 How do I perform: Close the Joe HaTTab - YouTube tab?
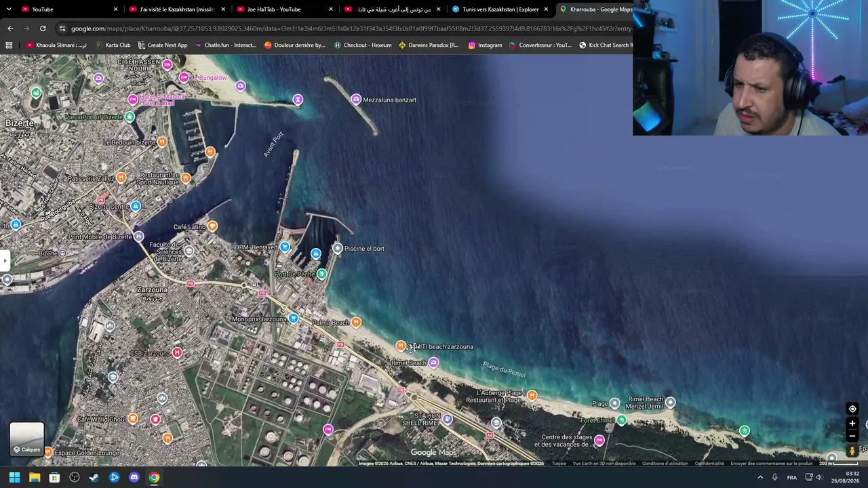[x=331, y=9]
